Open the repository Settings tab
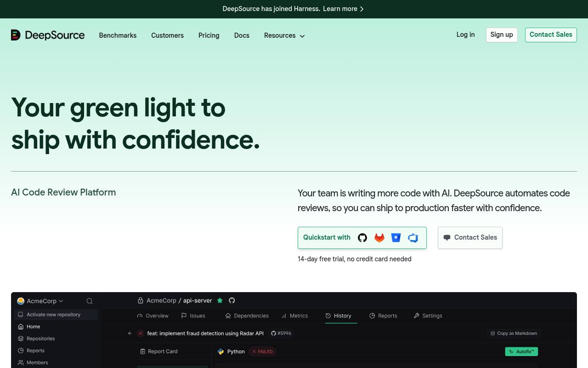Image resolution: width=588 pixels, height=368 pixels. (x=428, y=316)
